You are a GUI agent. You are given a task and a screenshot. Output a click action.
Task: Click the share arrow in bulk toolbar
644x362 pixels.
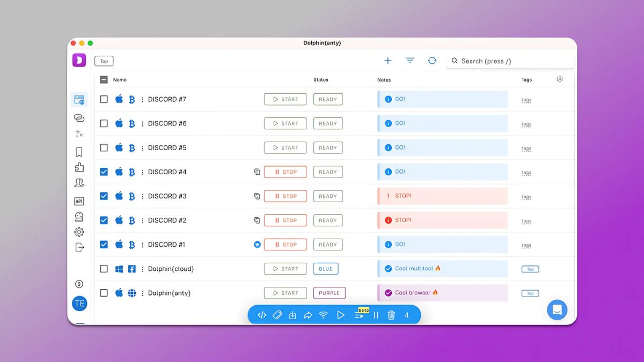308,315
